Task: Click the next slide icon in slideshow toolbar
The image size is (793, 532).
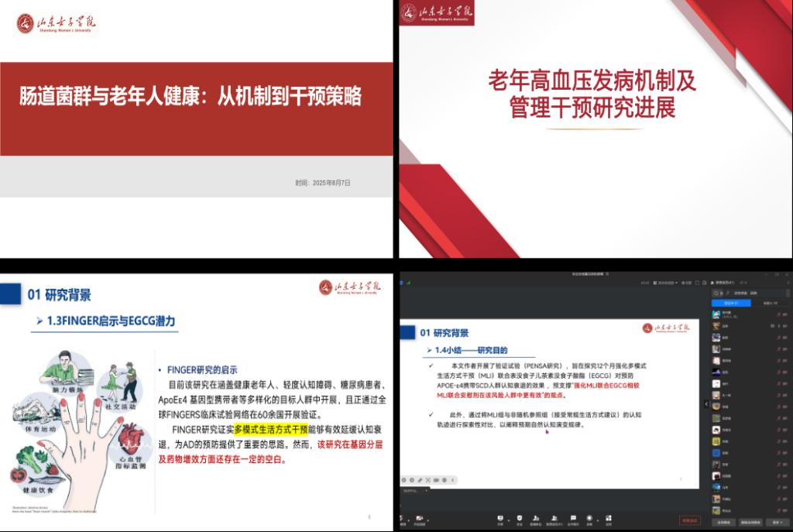Action: tap(412, 480)
